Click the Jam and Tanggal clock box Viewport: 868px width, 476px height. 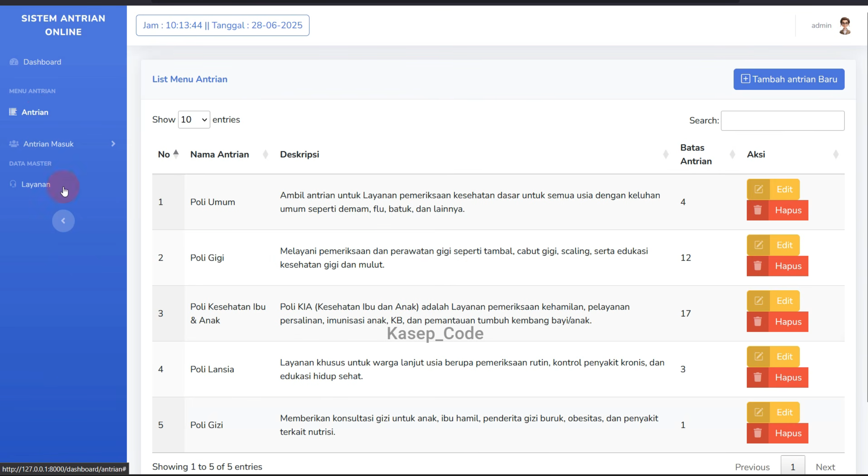coord(222,25)
